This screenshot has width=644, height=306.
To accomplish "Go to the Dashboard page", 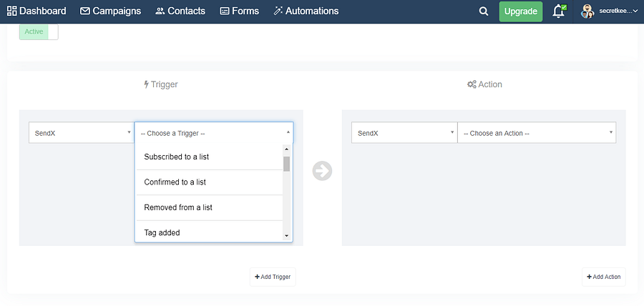I will [x=36, y=11].
